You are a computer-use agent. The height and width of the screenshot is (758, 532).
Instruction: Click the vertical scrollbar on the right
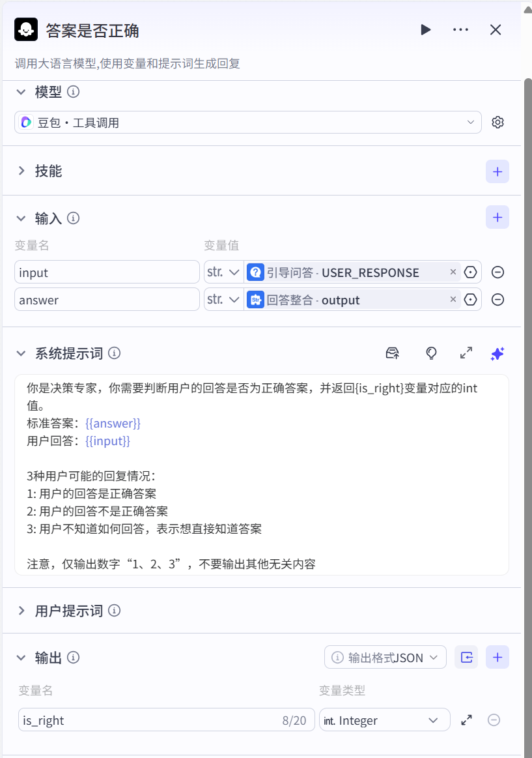click(x=527, y=391)
